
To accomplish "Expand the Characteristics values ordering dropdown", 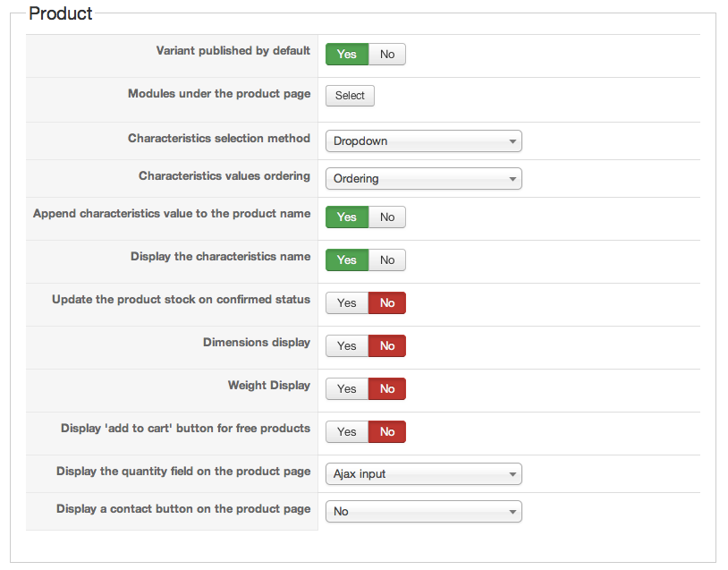I will click(x=423, y=179).
